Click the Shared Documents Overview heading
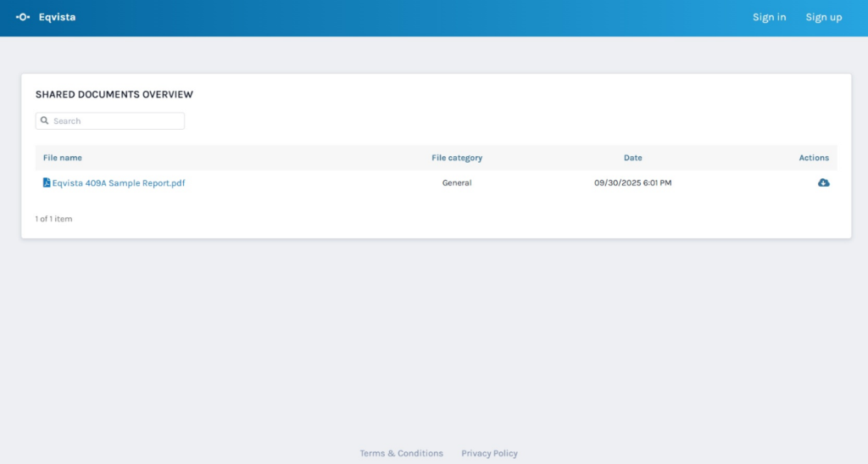The image size is (868, 464). click(x=114, y=94)
